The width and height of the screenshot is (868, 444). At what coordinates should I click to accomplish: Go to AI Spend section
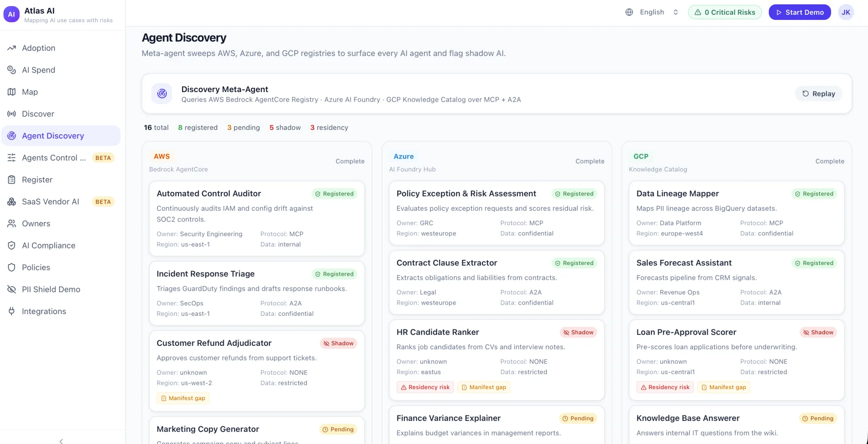(x=61, y=70)
